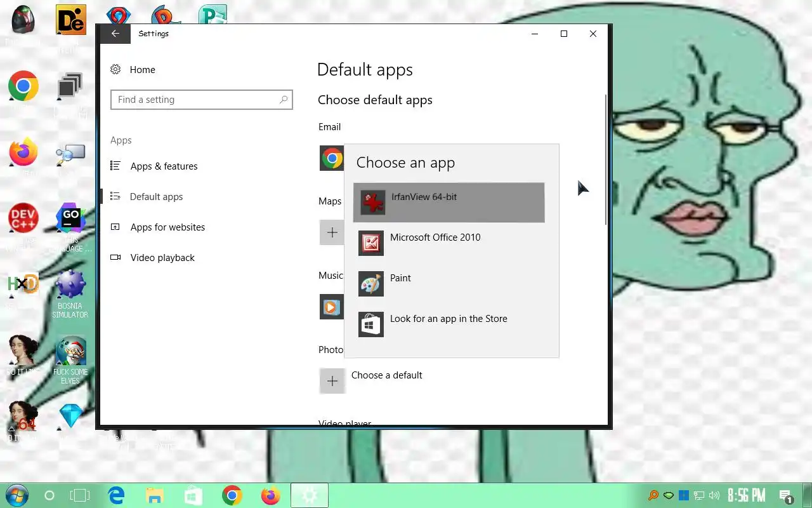Click the plus button under Maps
Image resolution: width=812 pixels, height=508 pixels.
[332, 232]
